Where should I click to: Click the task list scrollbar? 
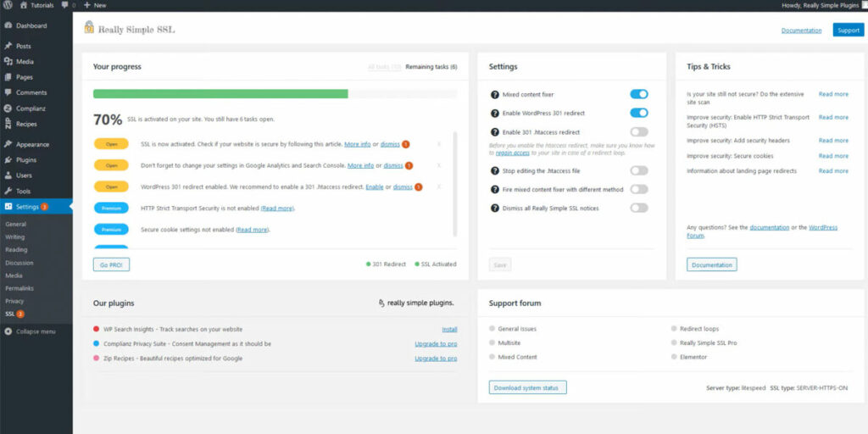(x=455, y=184)
